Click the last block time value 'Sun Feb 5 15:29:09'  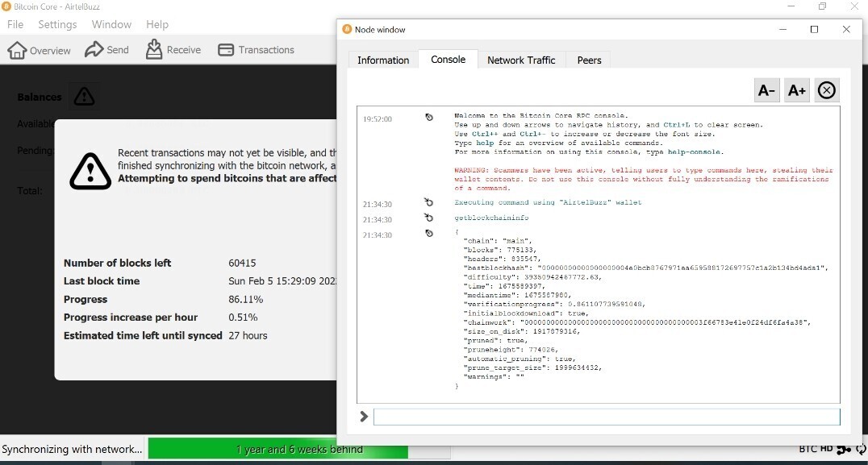[282, 281]
